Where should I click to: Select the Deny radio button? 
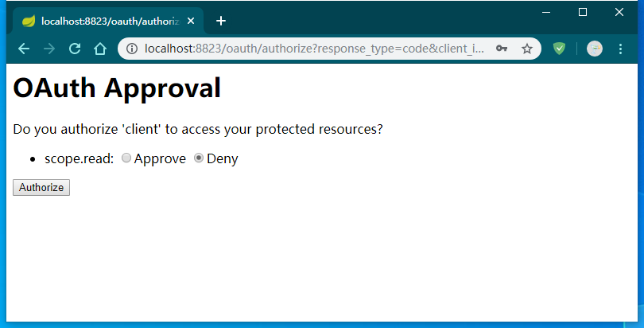[199, 158]
